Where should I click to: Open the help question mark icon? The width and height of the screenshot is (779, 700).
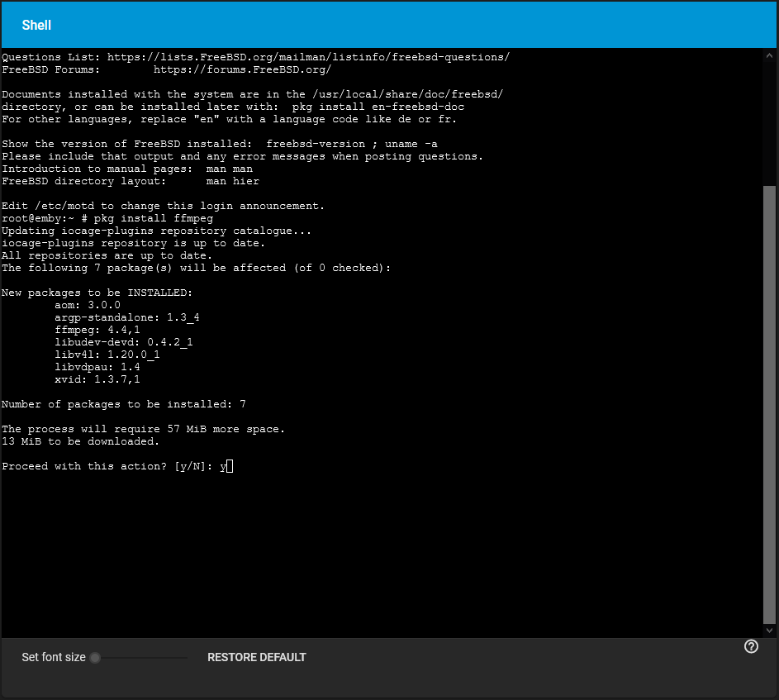pos(751,646)
